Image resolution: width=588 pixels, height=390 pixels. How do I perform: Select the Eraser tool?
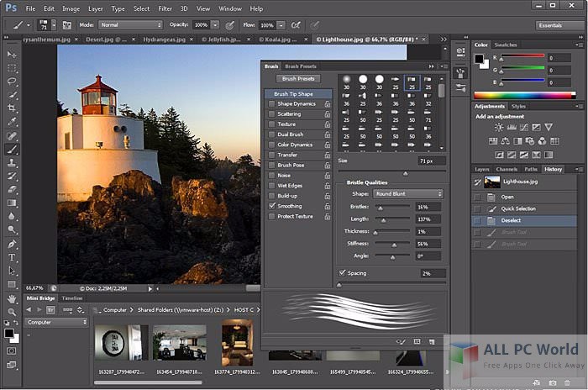click(12, 190)
